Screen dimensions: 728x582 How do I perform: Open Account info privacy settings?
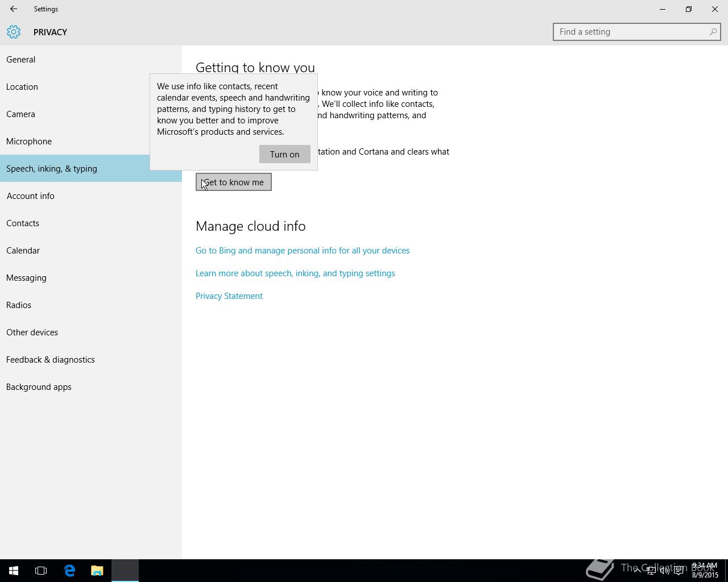(91, 196)
